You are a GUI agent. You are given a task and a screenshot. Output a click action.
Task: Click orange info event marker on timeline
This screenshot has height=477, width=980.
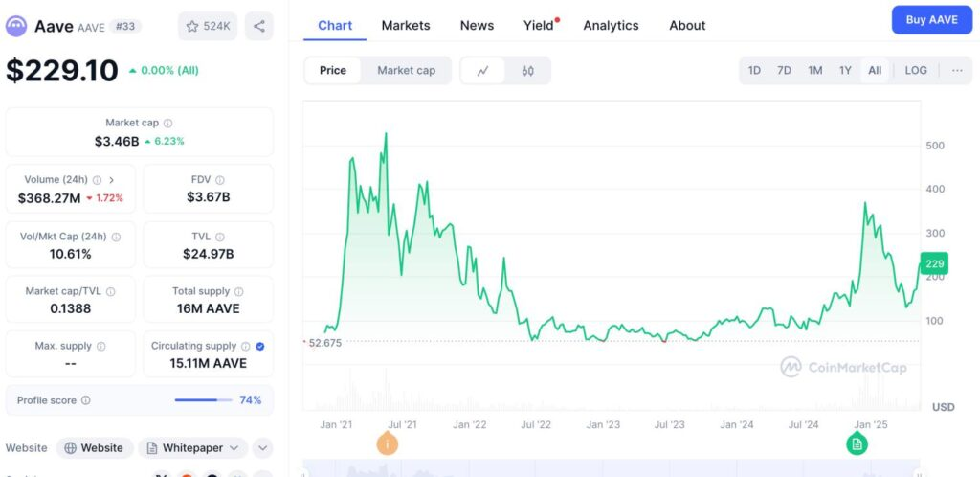click(388, 444)
